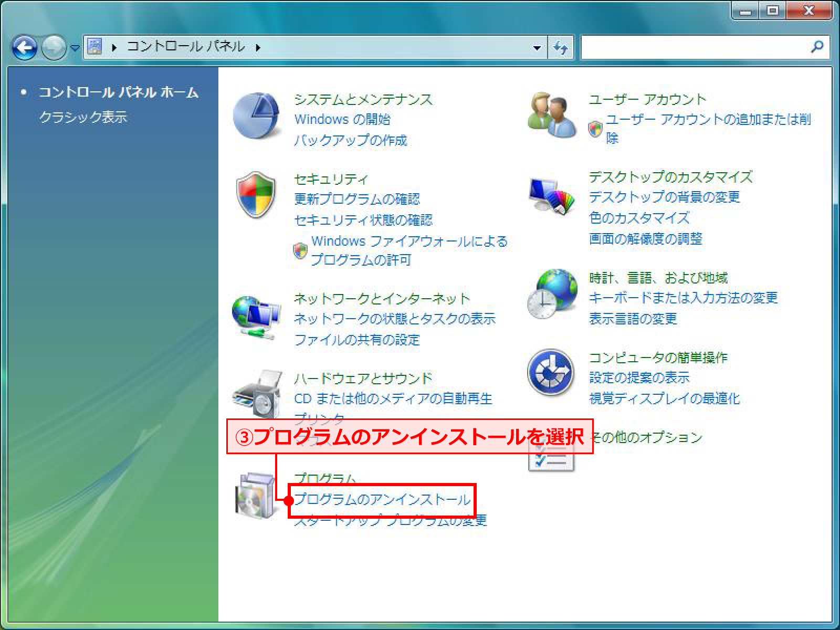The height and width of the screenshot is (630, 840).
Task: Open the recent pages dropdown arrow
Action: click(x=75, y=48)
